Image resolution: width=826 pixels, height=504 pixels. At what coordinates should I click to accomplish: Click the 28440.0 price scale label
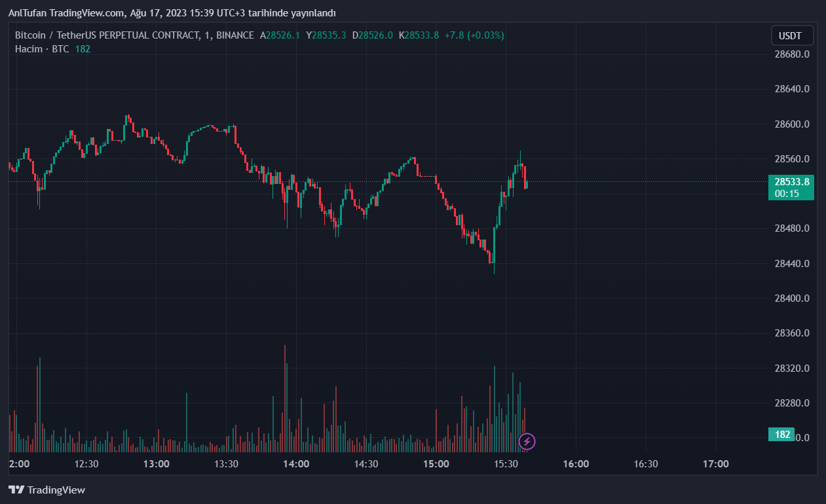[x=791, y=263]
